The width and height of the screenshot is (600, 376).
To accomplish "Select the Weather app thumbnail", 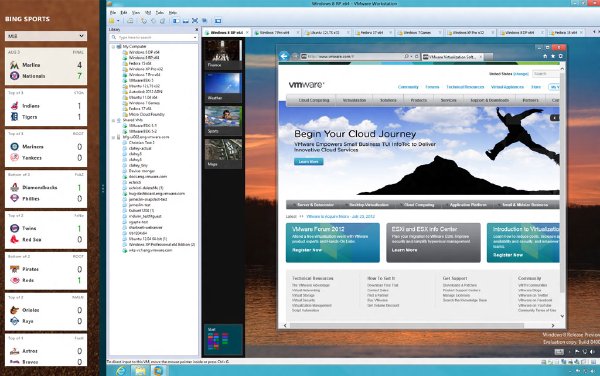I will 223,87.
